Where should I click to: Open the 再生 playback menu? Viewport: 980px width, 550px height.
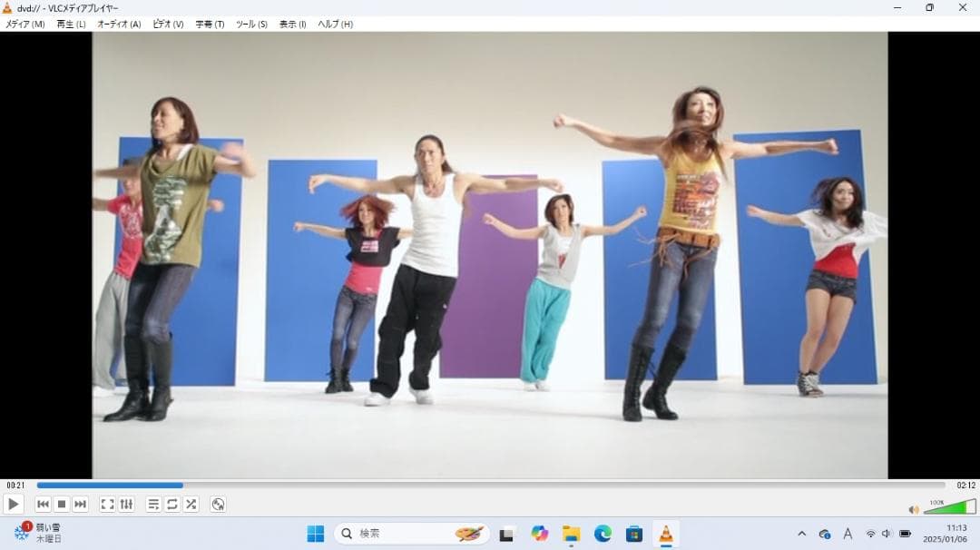point(68,25)
